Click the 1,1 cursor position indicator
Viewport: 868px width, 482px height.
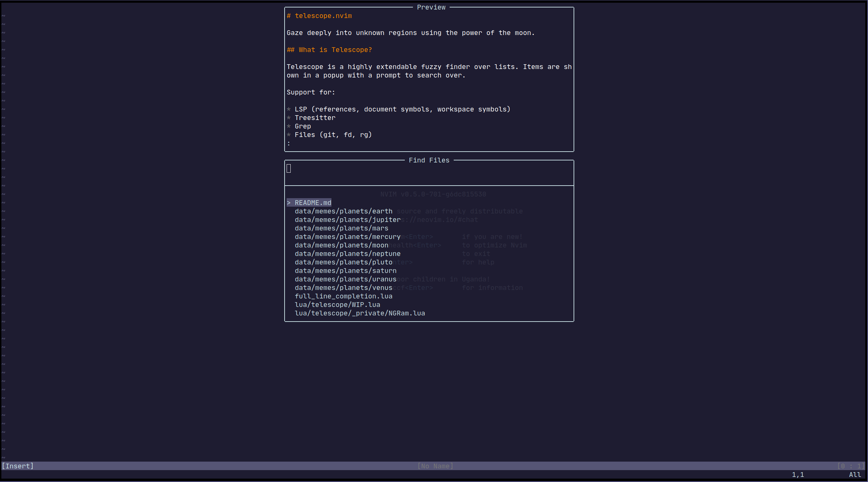798,475
